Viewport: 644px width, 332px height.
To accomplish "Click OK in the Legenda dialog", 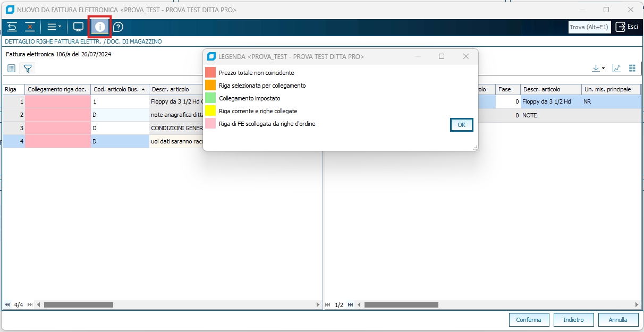I will click(x=461, y=125).
